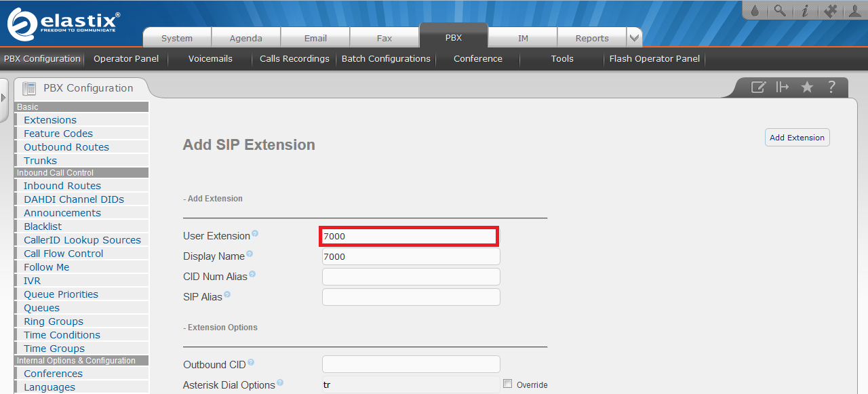Screen dimensions: 868x394
Task: Open help with the question mark icon
Action: click(831, 87)
